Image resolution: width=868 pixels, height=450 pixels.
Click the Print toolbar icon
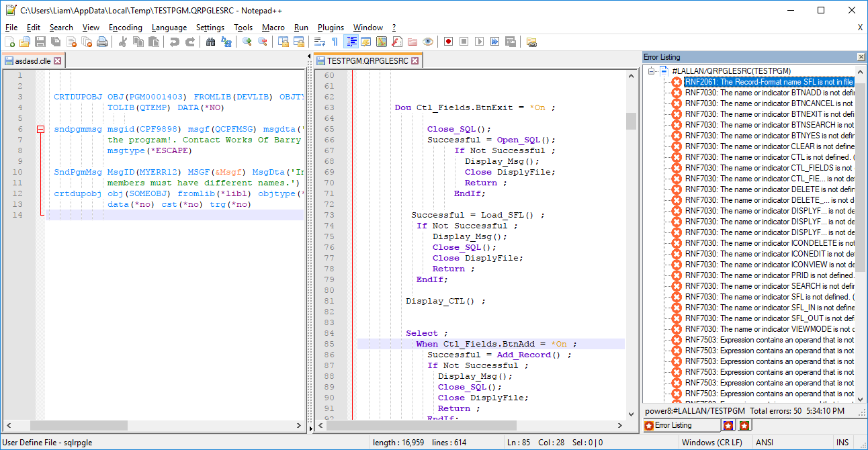tap(102, 42)
